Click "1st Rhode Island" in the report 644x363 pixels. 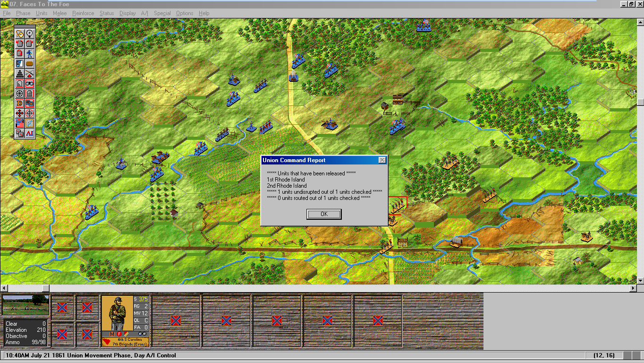(286, 180)
